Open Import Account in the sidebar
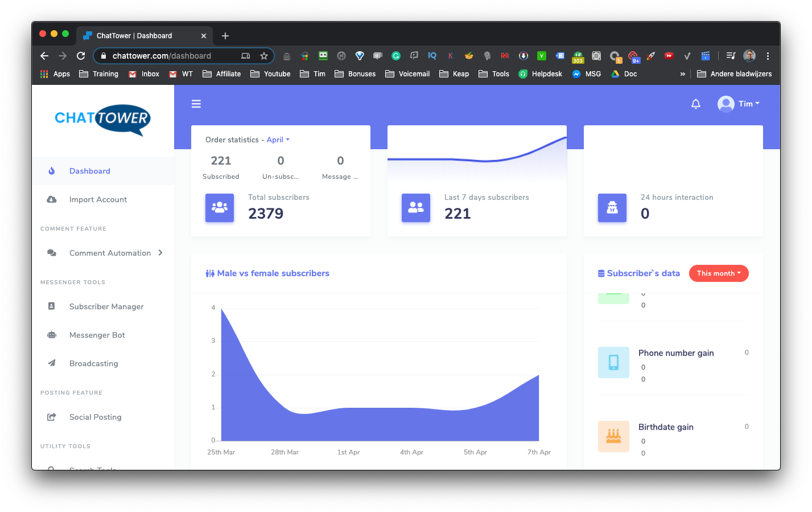The image size is (812, 512). click(103, 199)
